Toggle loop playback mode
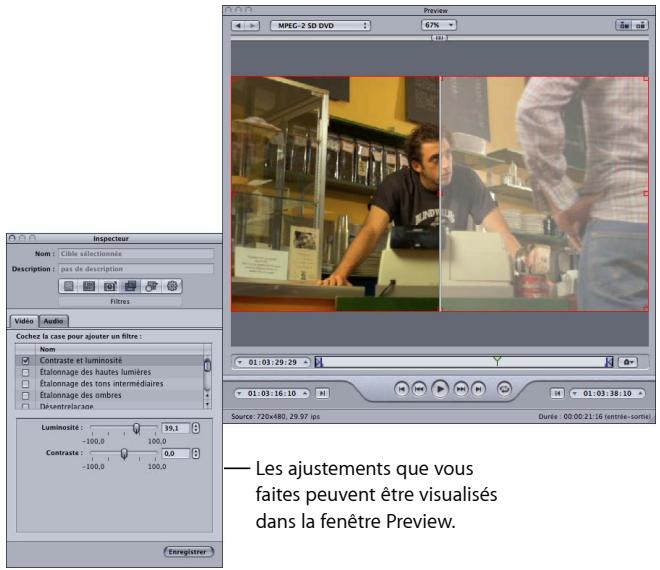The height and width of the screenshot is (570, 660). click(504, 389)
